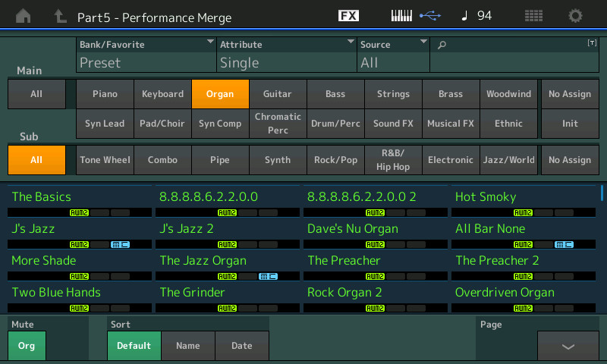607x364 pixels.
Task: Click the USB connection icon
Action: tap(429, 16)
